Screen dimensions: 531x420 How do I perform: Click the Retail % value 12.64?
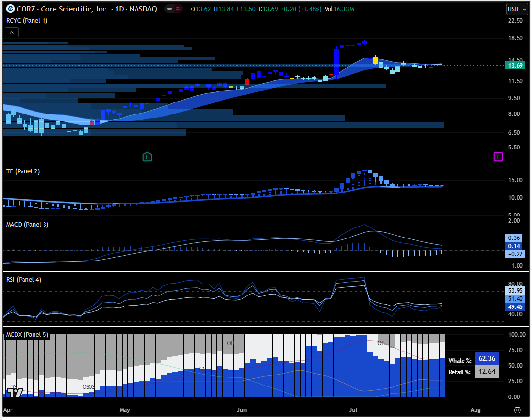pos(486,372)
